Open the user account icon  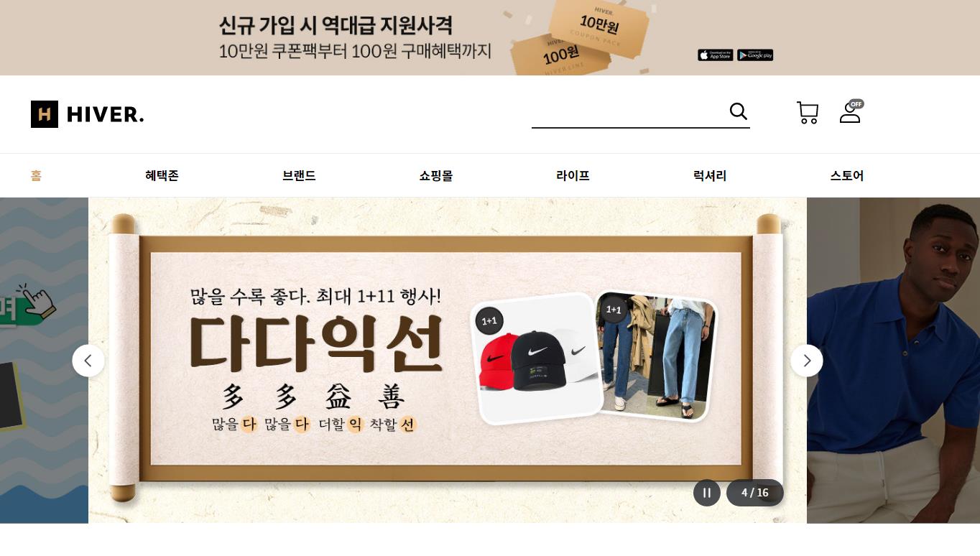851,111
